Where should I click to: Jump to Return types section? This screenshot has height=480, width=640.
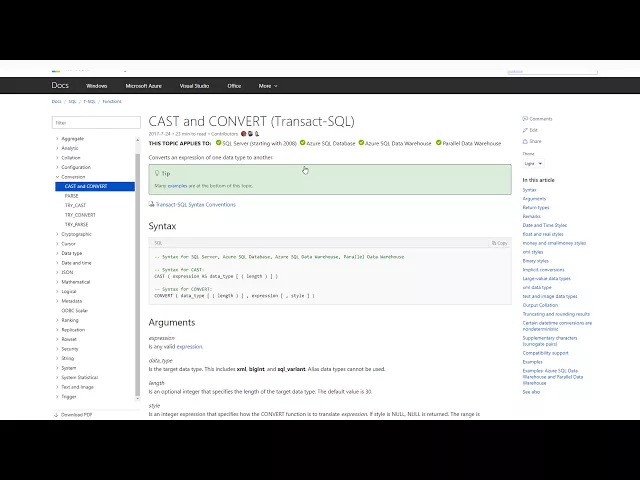point(536,208)
